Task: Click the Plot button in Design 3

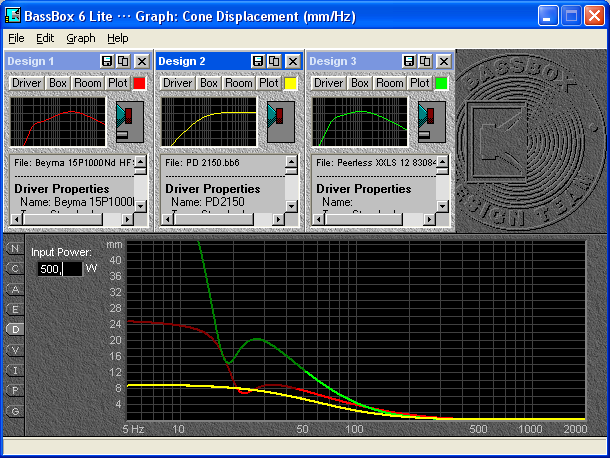Action: tap(419, 83)
